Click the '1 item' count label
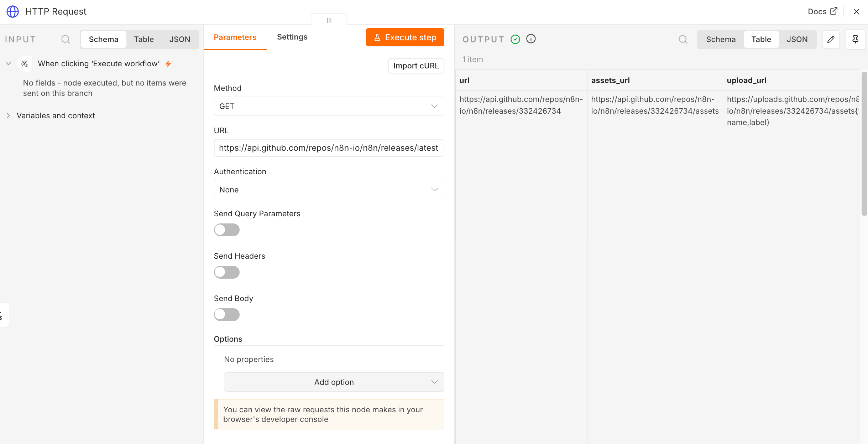Screen dimensions: 868x444 tap(472, 59)
